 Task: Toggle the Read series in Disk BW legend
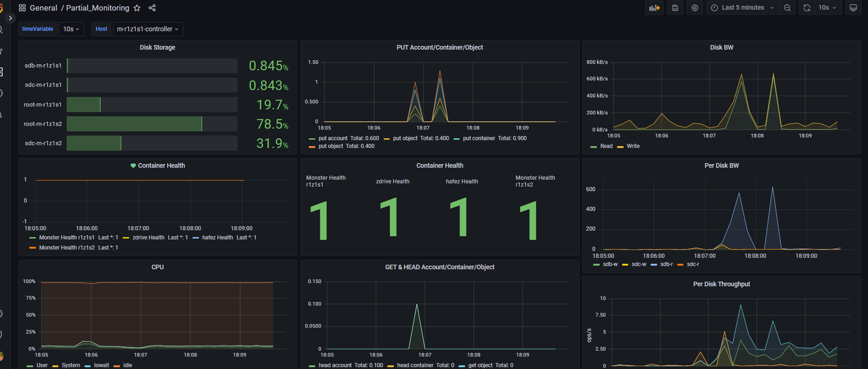606,146
